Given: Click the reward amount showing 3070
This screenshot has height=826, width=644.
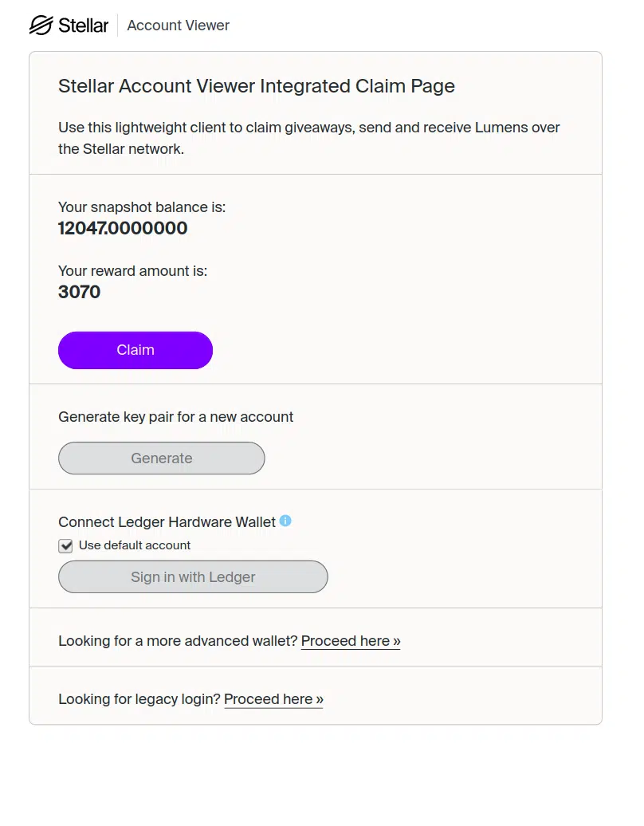Looking at the screenshot, I should pyautogui.click(x=79, y=292).
